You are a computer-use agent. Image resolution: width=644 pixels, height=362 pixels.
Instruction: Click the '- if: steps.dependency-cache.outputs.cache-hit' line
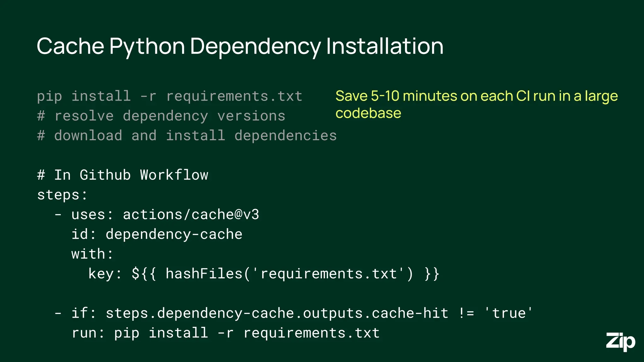294,313
